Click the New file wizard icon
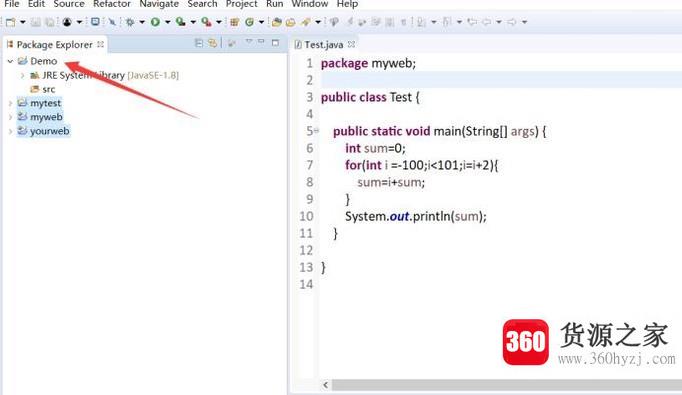682x395 pixels. 10,22
